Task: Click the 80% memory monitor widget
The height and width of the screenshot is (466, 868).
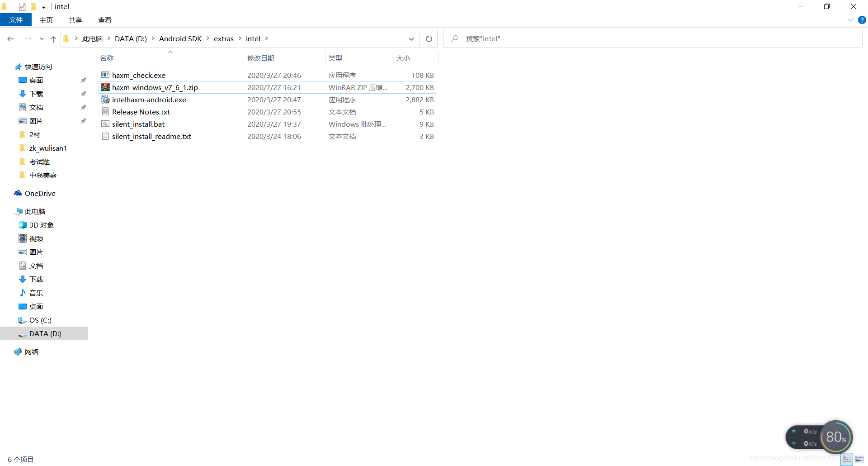Action: (836, 437)
